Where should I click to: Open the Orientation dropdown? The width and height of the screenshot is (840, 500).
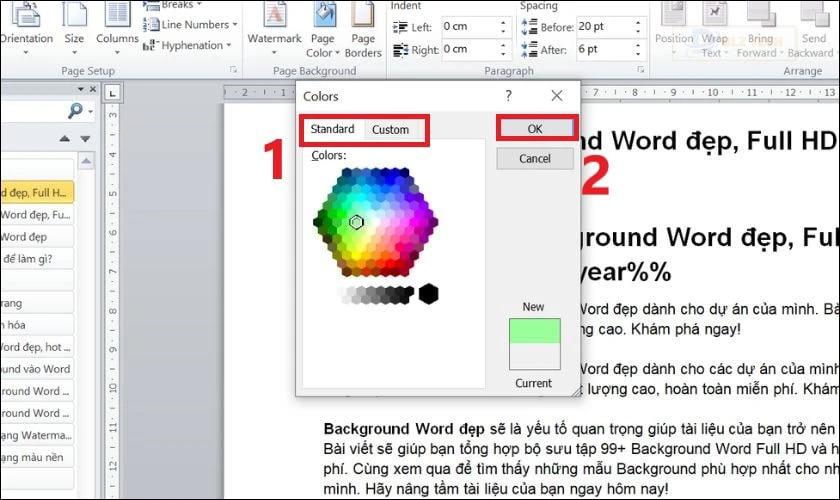26,28
